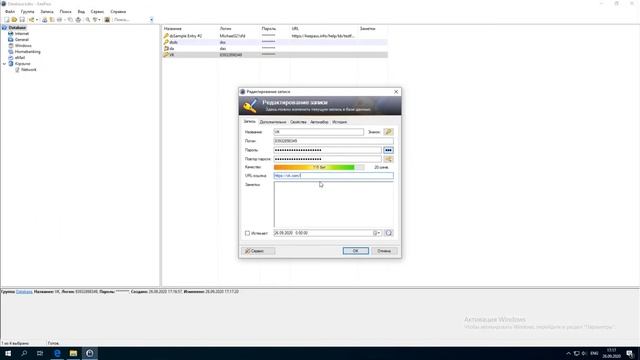The width and height of the screenshot is (640, 360).
Task: Open the Файл menu
Action: (x=10, y=12)
